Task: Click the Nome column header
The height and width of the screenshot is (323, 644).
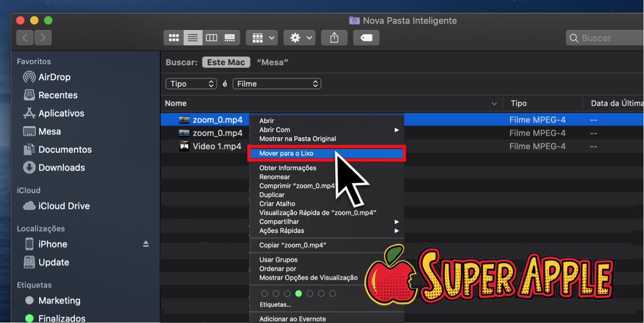Action: tap(176, 103)
